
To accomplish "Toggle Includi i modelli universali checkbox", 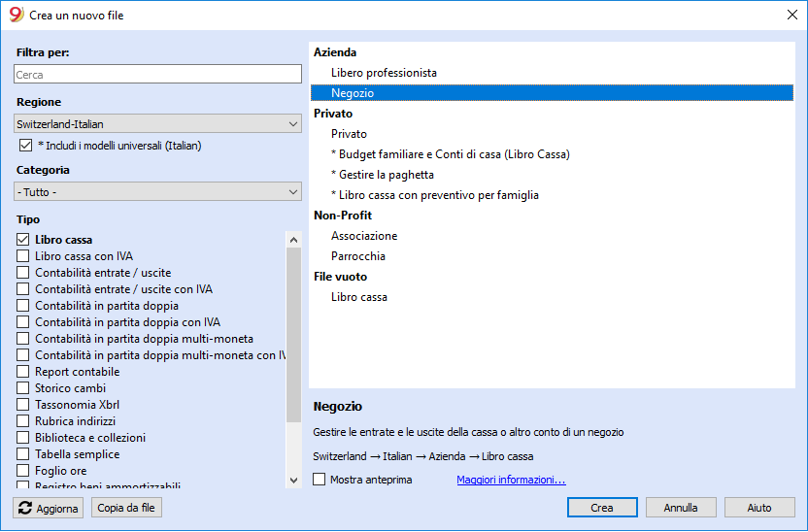I will tap(25, 146).
